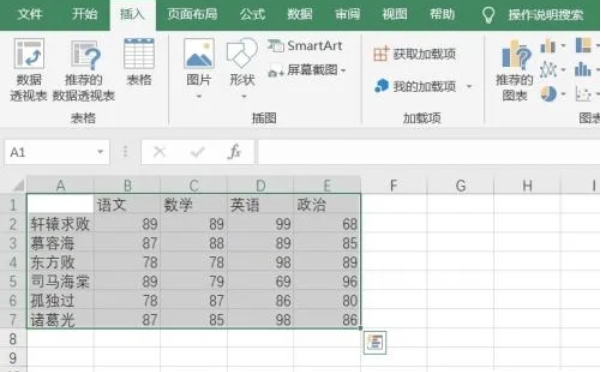This screenshot has height=372, width=601.
Task: Select row 1 header
Action: point(13,205)
